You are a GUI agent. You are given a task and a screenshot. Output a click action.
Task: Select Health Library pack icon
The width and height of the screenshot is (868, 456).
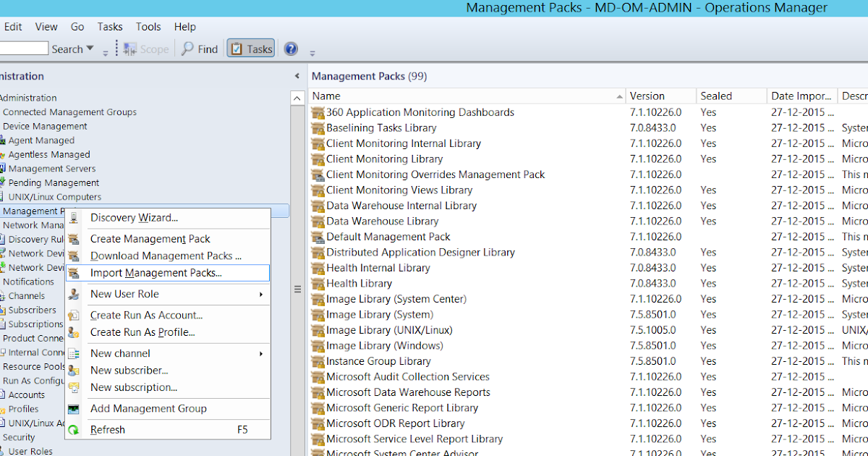[318, 284]
